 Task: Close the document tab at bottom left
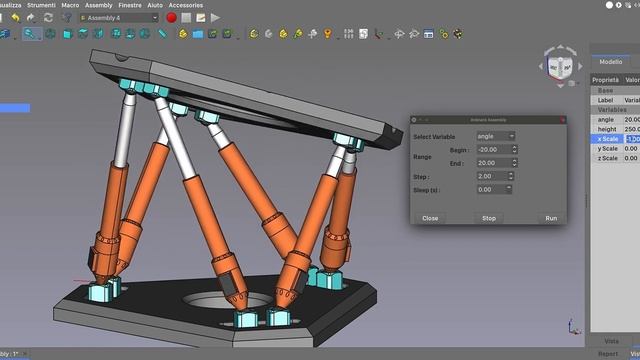24,354
